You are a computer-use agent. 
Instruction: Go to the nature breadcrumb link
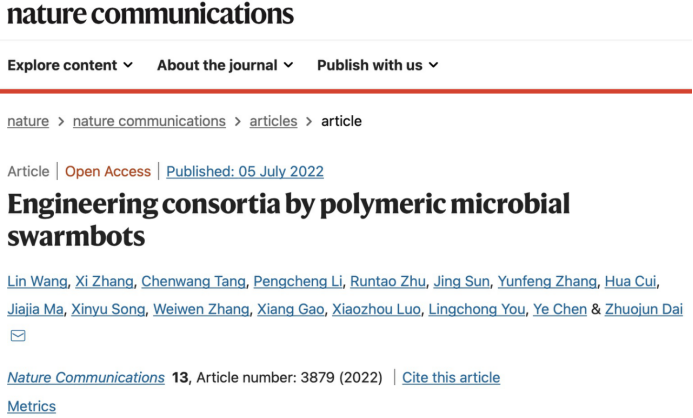coord(28,121)
